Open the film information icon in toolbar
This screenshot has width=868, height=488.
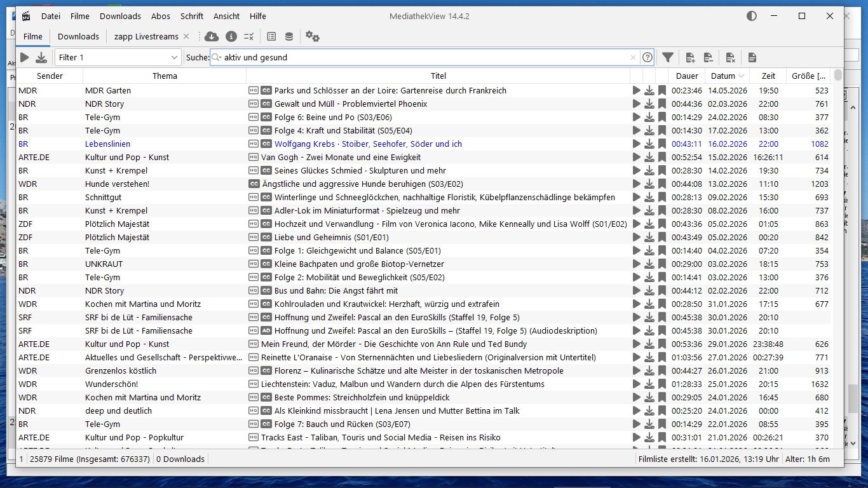[x=231, y=36]
